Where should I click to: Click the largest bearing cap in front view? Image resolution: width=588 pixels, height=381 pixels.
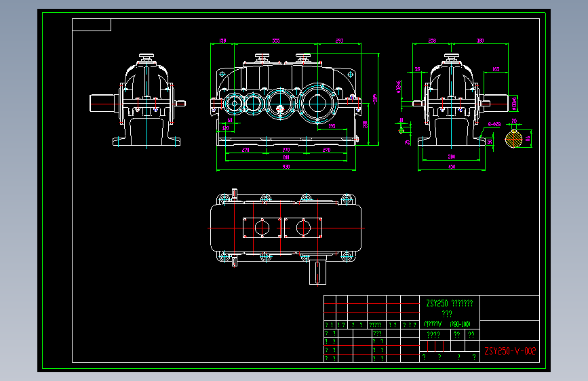tap(317, 102)
